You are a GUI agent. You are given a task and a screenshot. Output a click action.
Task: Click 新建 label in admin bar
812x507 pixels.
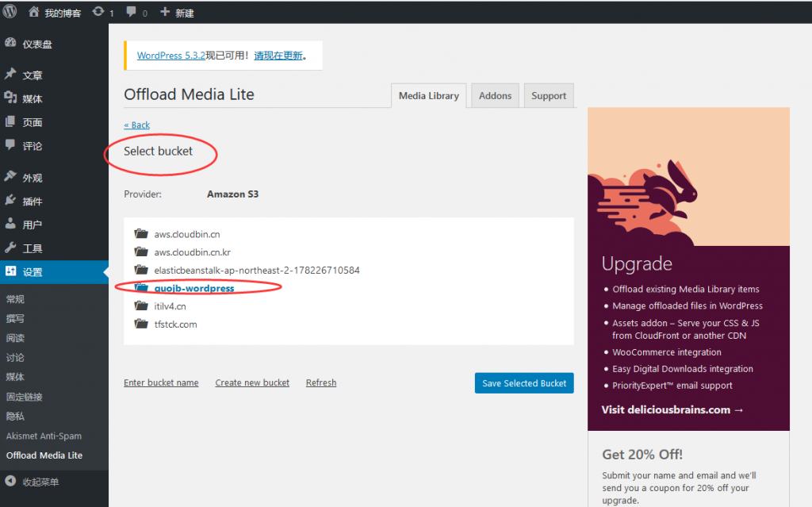click(184, 13)
